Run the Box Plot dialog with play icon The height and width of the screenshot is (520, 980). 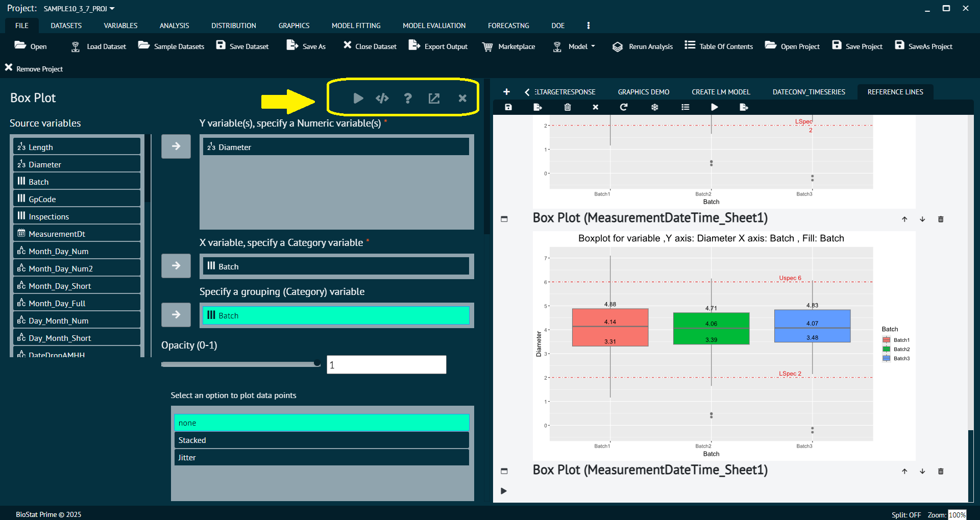click(358, 98)
